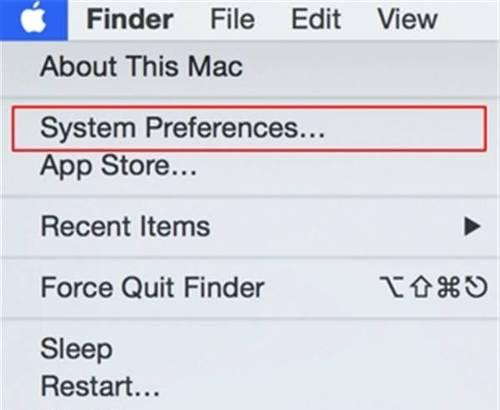Expand the Recent Items submenu arrow

pos(472,227)
